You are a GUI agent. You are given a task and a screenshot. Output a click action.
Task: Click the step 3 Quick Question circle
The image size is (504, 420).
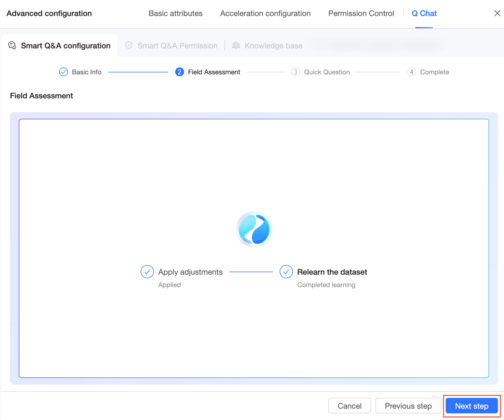click(295, 72)
